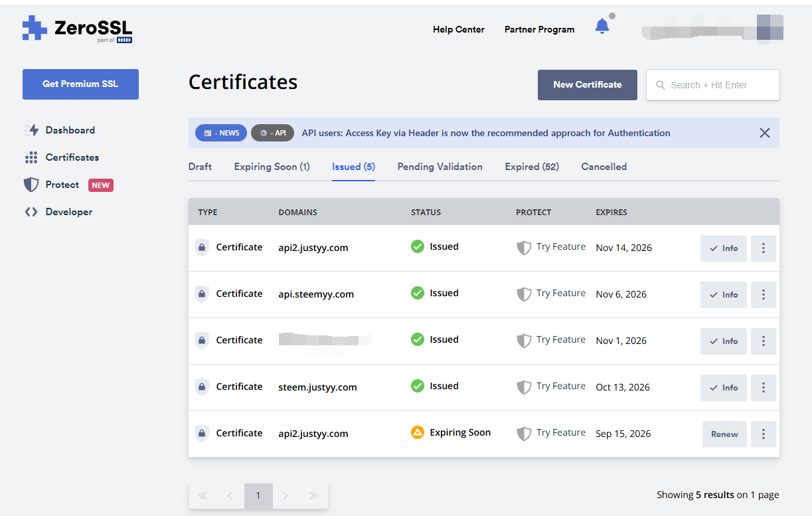Click Info for Nov 14, 2026 certificate
The image size is (812, 516).
(x=724, y=248)
